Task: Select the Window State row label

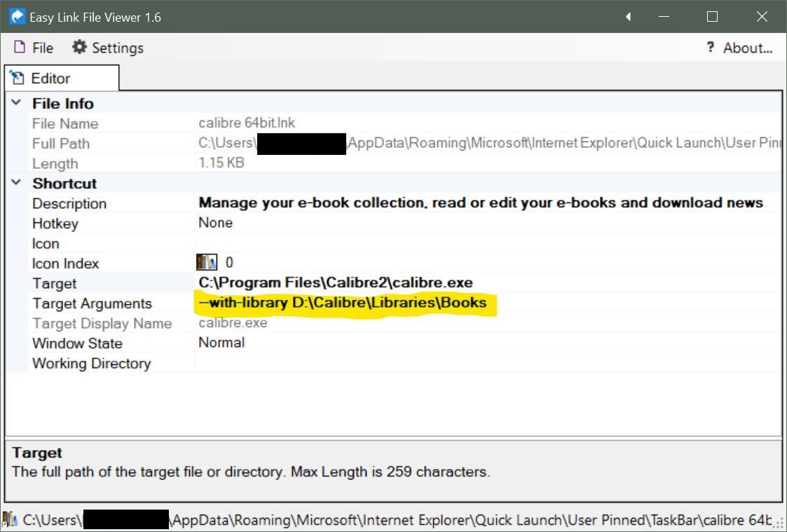Action: [x=77, y=343]
